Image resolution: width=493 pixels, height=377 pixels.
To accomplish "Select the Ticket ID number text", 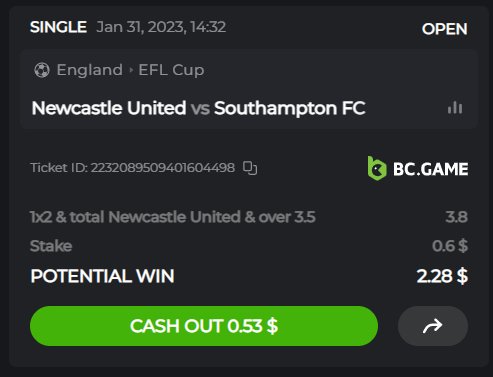I will (163, 168).
